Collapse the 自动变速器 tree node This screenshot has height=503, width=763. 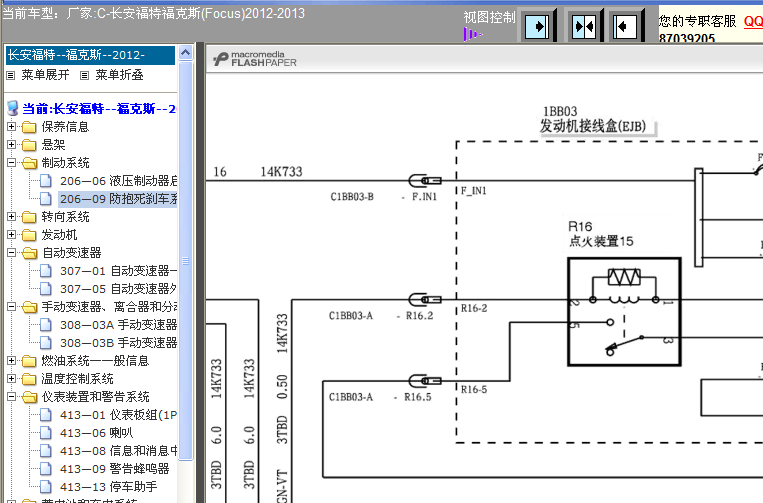[x=12, y=252]
